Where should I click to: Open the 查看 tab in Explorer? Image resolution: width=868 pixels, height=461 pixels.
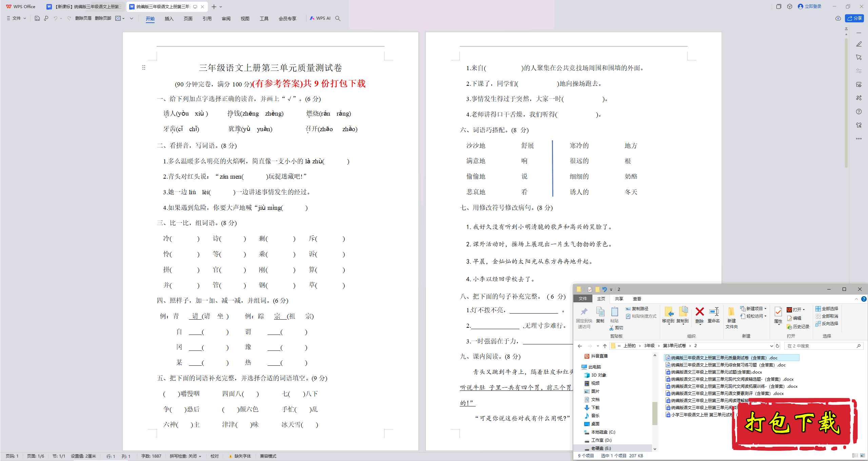click(x=637, y=299)
